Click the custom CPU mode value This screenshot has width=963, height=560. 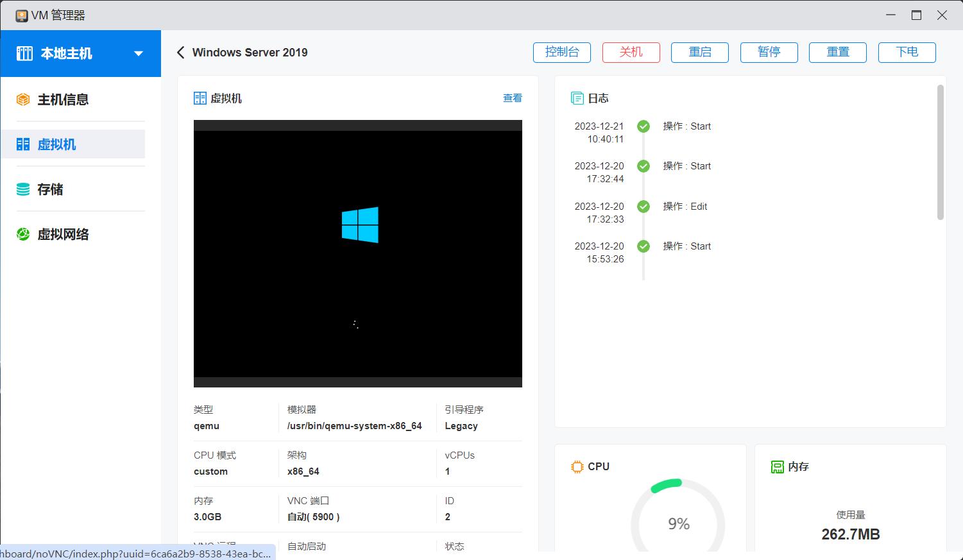(210, 471)
